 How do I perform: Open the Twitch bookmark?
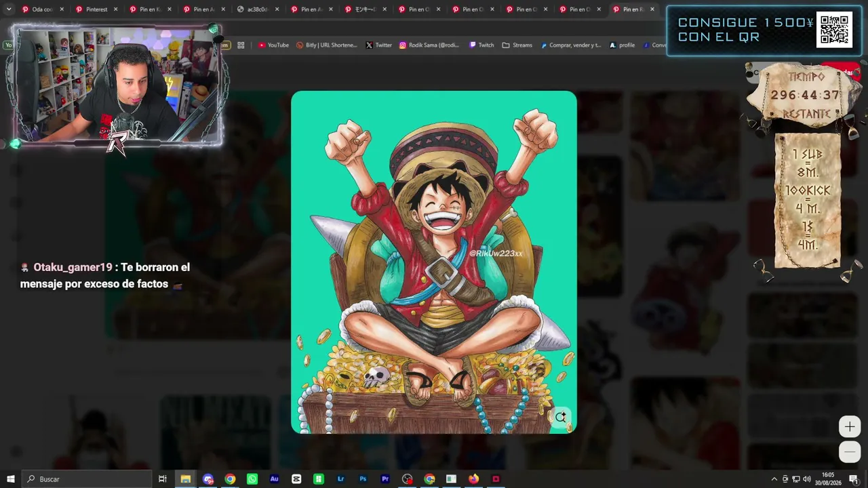(x=481, y=45)
